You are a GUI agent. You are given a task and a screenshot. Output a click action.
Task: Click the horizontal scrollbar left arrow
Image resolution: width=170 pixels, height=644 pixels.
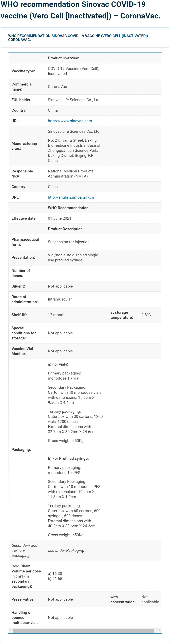(11, 631)
